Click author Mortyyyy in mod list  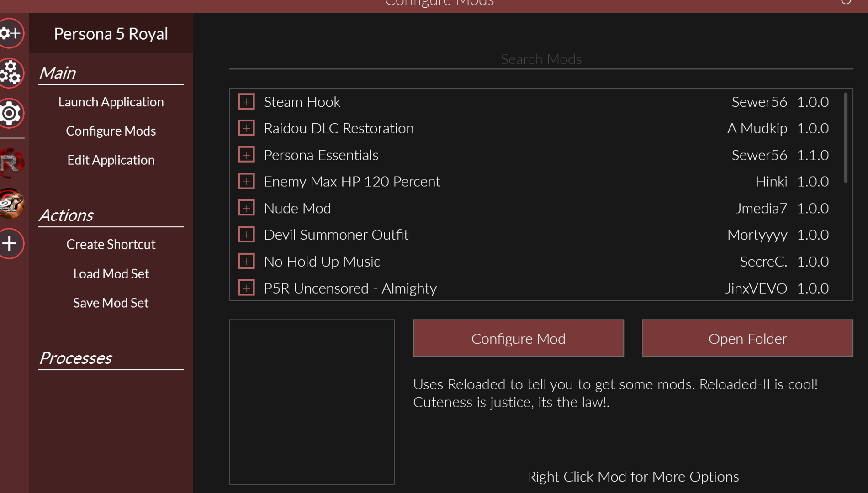(x=757, y=235)
